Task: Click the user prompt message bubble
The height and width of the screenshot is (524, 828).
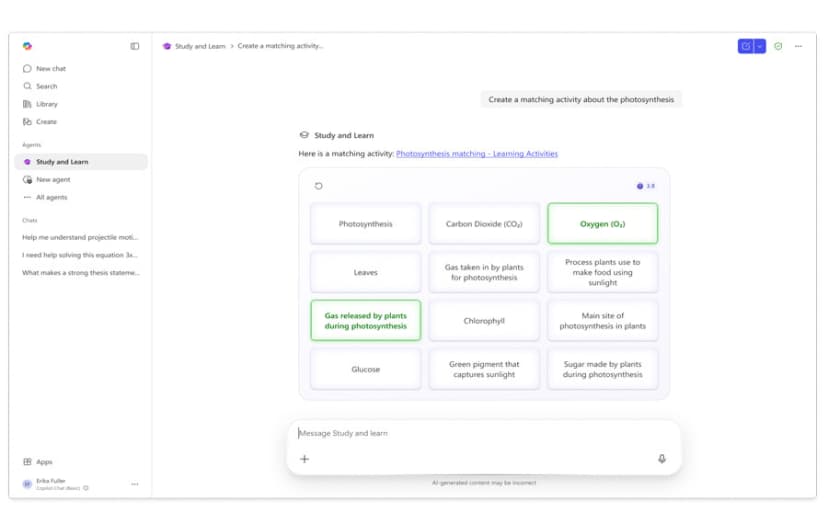Action: tap(581, 99)
